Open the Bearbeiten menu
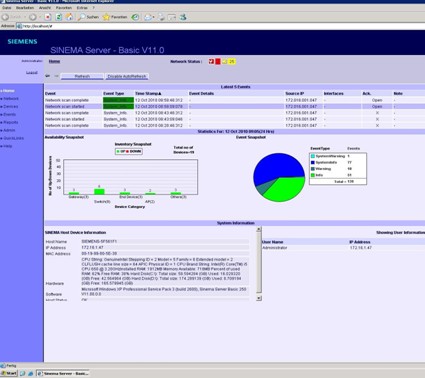Viewport: 425px width, 378px height. [x=25, y=7]
